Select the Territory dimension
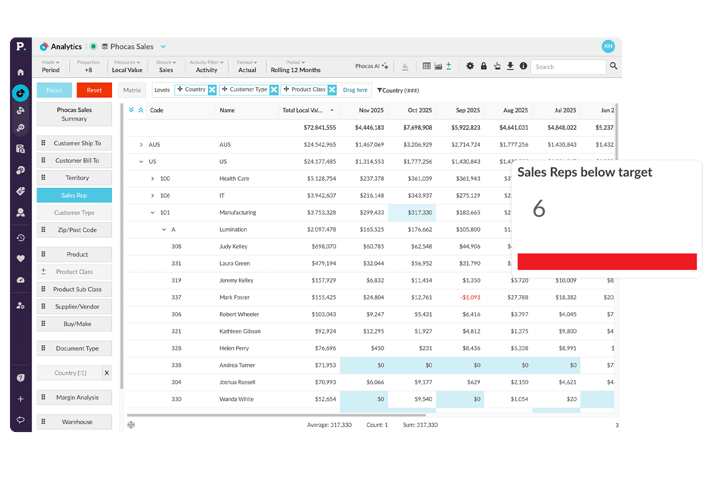This screenshot has width=720, height=485. coord(76,177)
